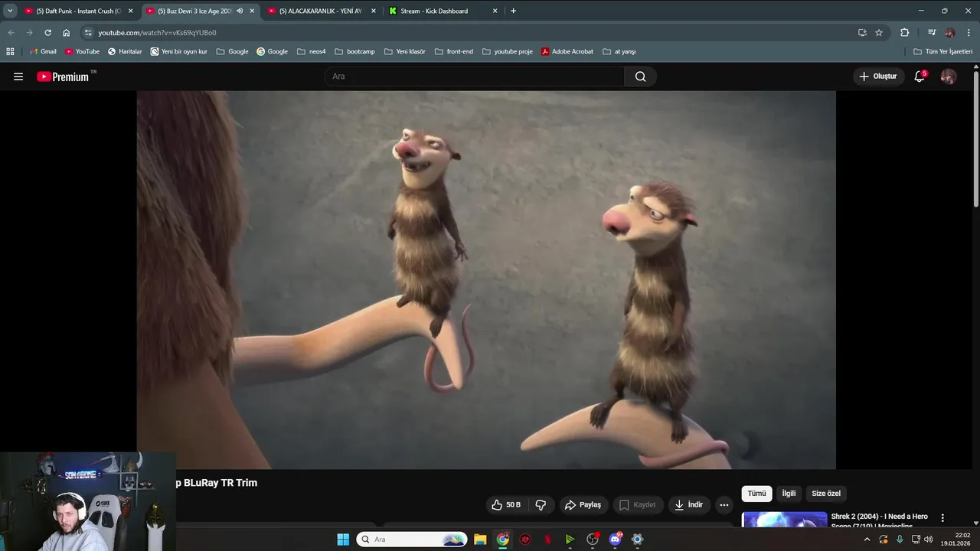Open the neos4 bookmarks folder
The width and height of the screenshot is (980, 551).
coord(311,51)
